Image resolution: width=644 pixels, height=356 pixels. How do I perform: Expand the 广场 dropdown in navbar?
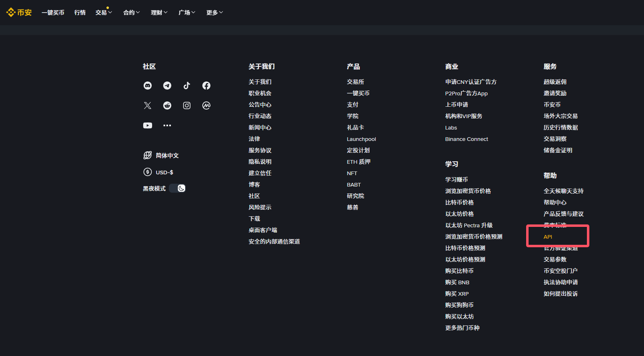187,13
